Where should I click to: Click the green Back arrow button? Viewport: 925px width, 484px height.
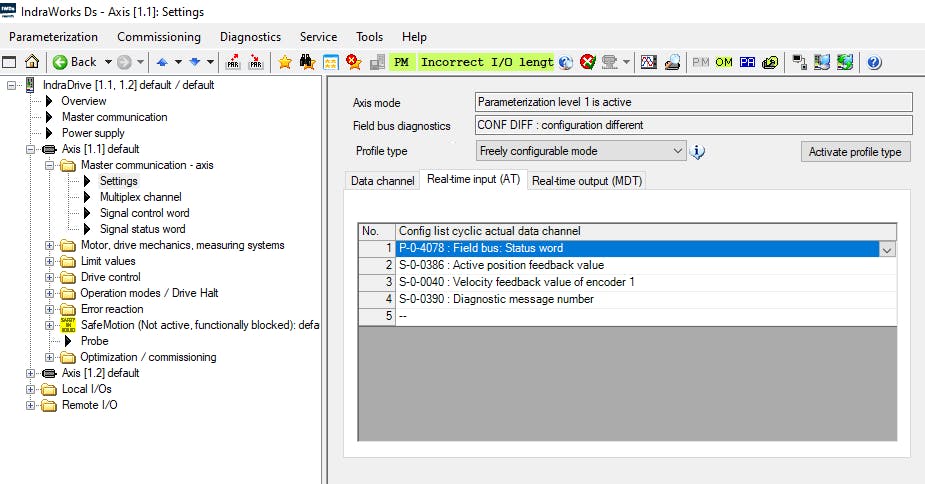point(75,62)
